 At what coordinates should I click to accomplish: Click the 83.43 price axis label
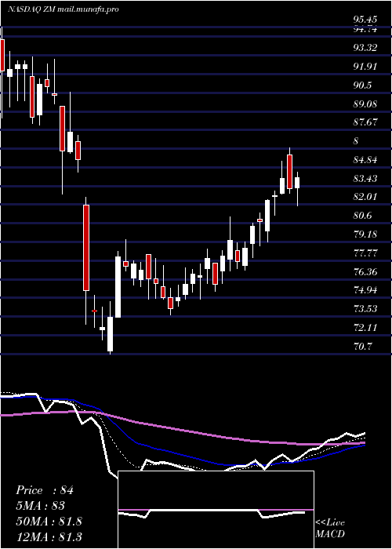[x=365, y=179]
